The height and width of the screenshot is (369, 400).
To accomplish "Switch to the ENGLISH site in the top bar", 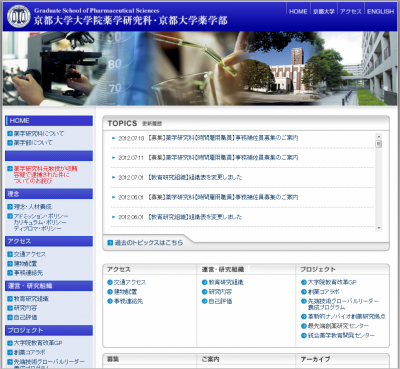I will pos(380,11).
